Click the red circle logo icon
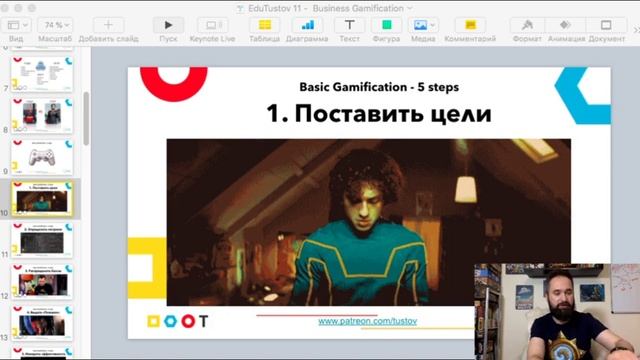This screenshot has width=640, height=360. (188, 321)
